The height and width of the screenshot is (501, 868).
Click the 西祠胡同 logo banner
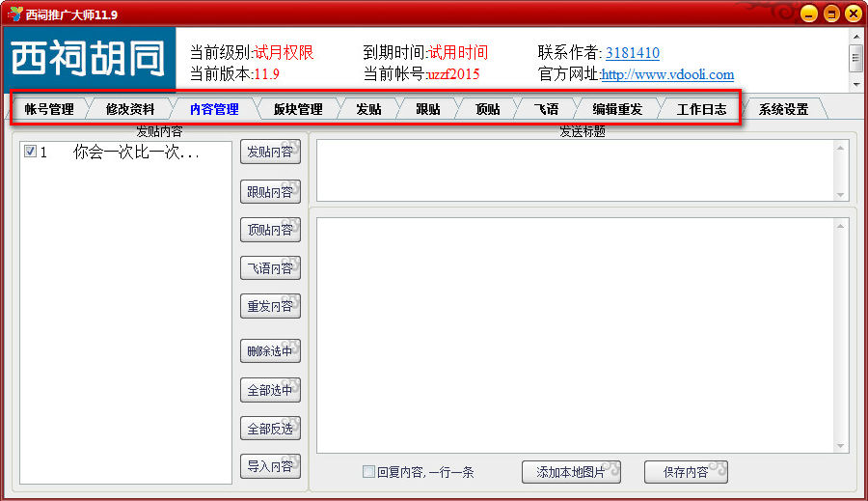click(x=90, y=59)
